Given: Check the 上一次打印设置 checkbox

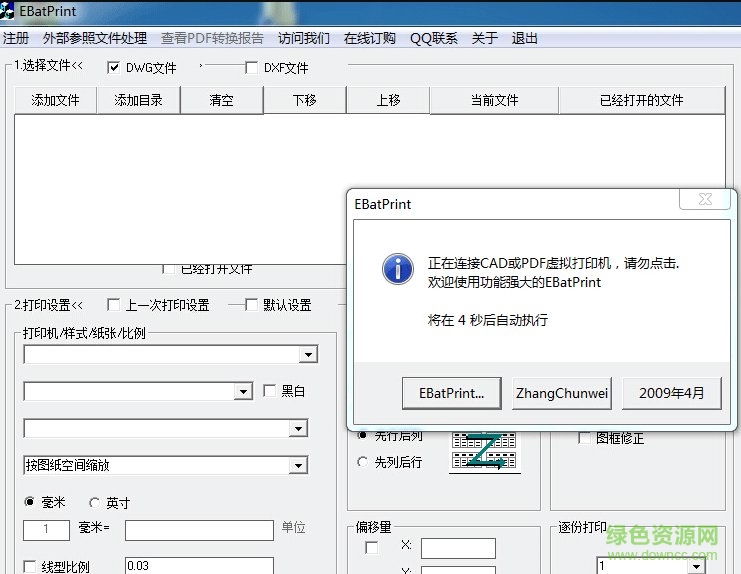Looking at the screenshot, I should coord(113,305).
